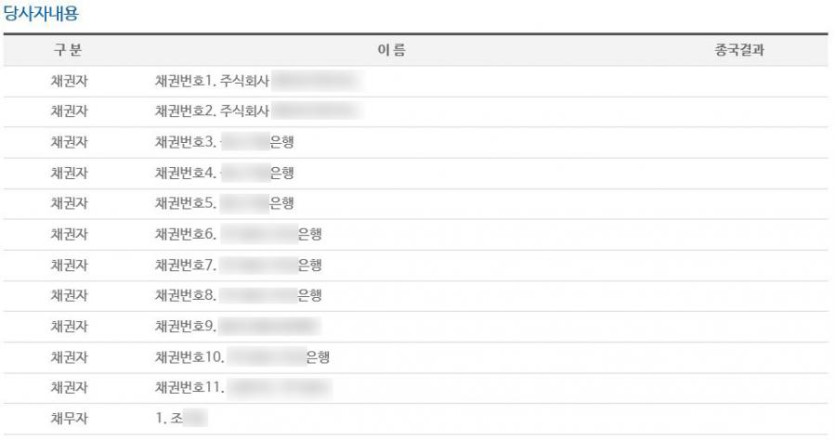Select the 채권번호7 은행 creditor entry
835x440 pixels.
click(238, 265)
